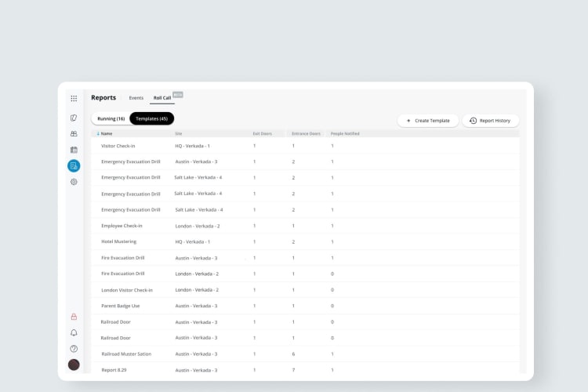This screenshot has height=392, width=588.
Task: Sort by People Notified column header
Action: [x=345, y=133]
